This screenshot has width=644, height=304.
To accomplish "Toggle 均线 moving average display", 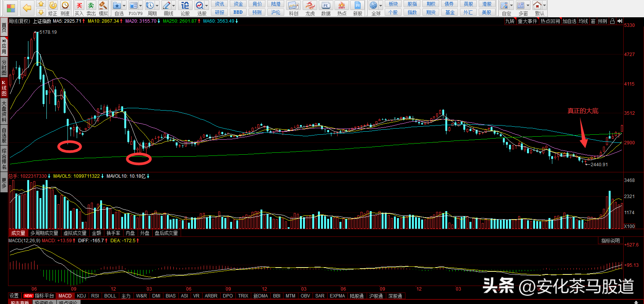I will click(x=583, y=21).
